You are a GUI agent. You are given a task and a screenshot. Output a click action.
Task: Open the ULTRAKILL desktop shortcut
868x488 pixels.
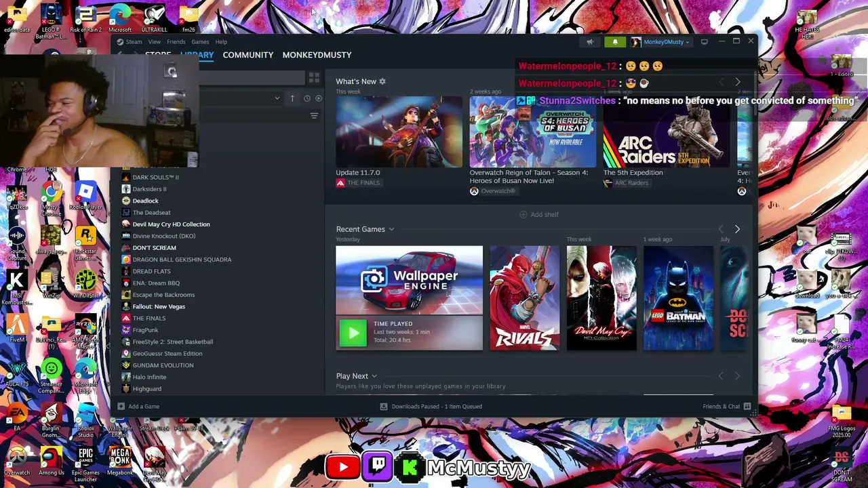[154, 19]
